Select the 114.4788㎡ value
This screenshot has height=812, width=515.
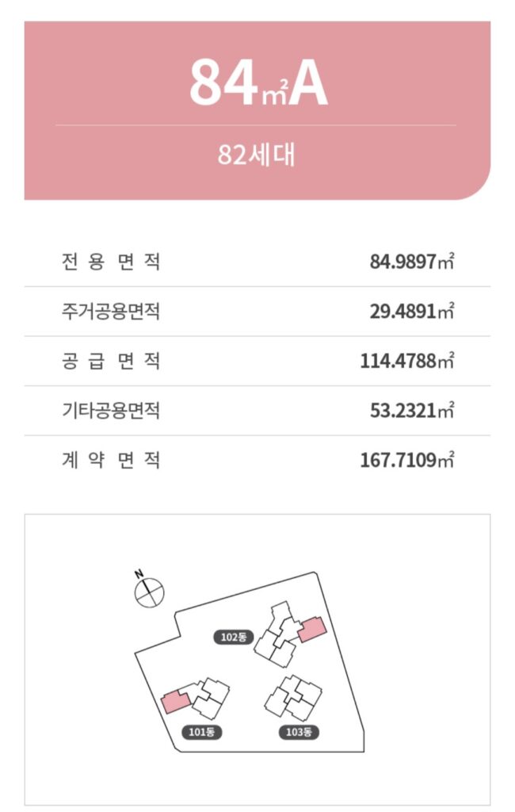point(407,361)
